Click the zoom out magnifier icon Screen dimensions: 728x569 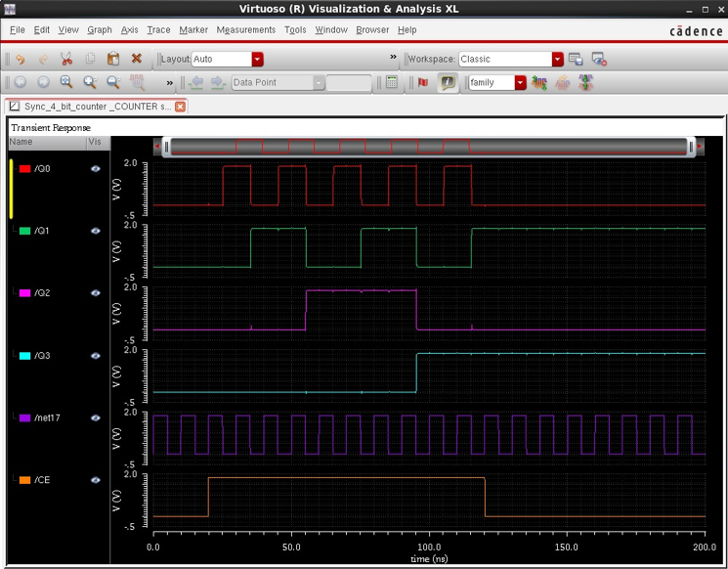[x=113, y=82]
